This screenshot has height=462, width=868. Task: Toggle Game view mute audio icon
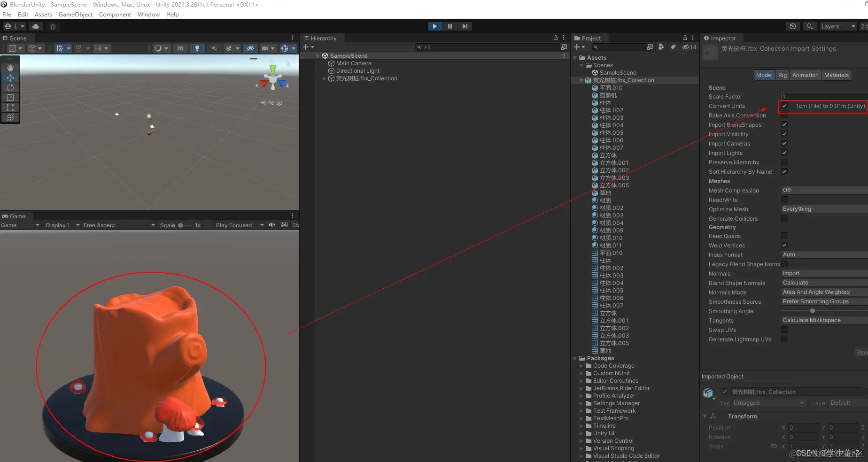(x=272, y=225)
